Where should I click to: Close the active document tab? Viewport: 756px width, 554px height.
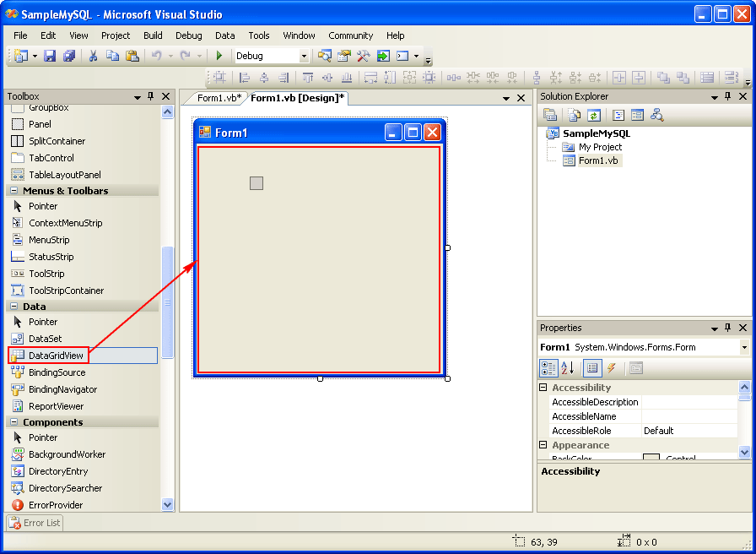pos(521,99)
